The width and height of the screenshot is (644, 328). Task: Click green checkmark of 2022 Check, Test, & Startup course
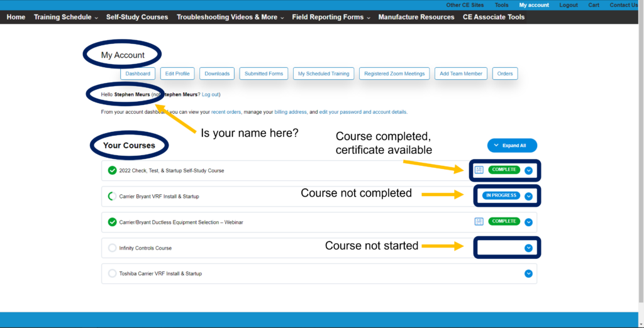point(112,170)
